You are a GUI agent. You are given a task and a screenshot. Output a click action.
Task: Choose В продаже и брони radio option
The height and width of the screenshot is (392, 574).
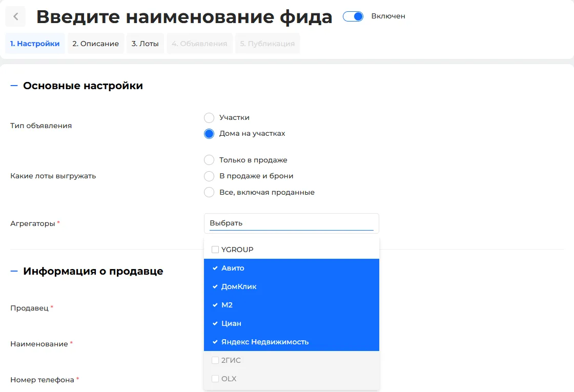coord(209,176)
